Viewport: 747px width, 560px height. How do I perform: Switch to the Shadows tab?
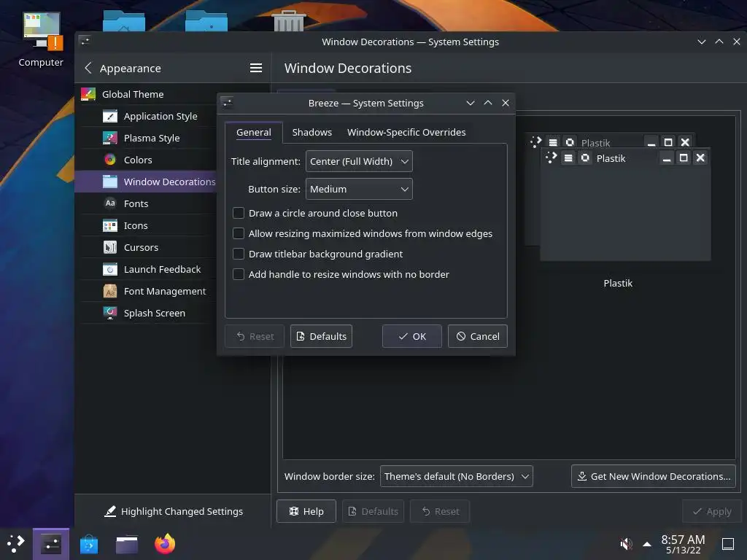[312, 133]
